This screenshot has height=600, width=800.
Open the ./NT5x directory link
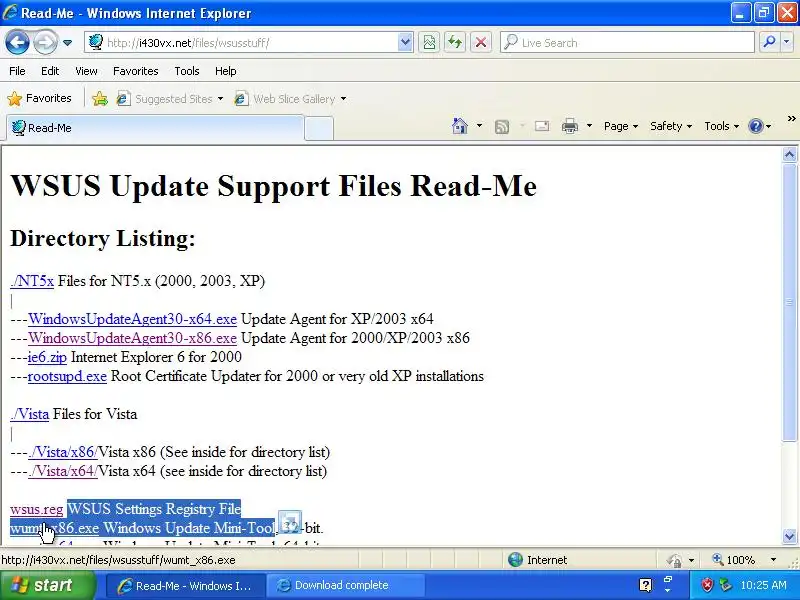coord(32,281)
